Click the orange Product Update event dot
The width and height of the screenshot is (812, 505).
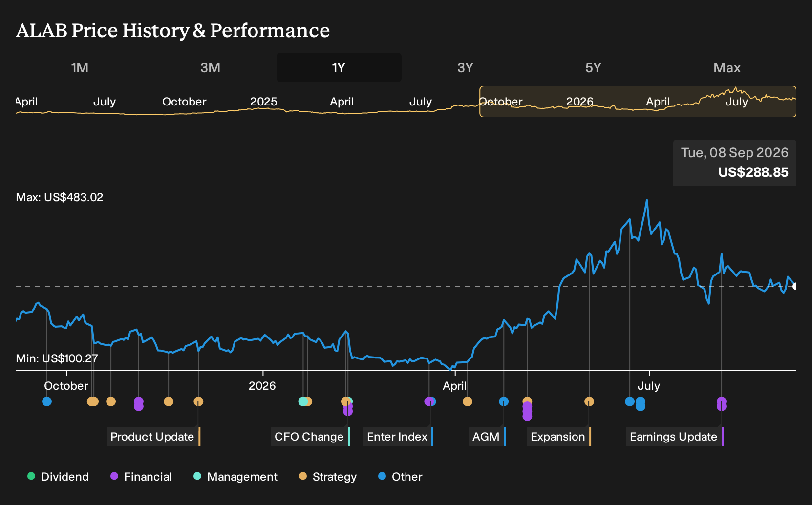tap(198, 401)
